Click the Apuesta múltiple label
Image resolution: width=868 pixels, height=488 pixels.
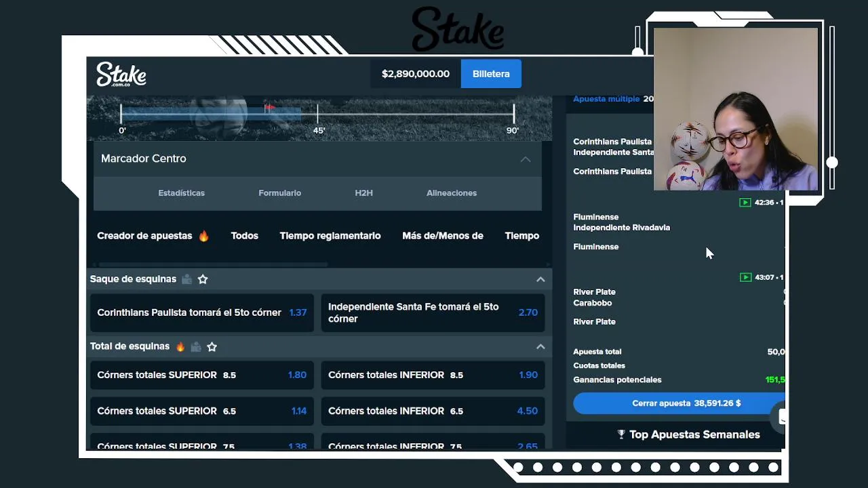[x=606, y=99]
